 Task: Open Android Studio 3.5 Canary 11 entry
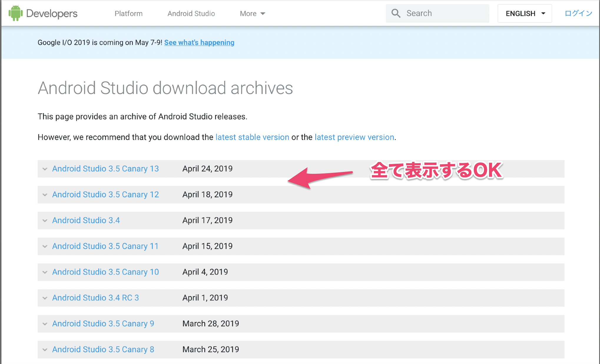coord(105,246)
